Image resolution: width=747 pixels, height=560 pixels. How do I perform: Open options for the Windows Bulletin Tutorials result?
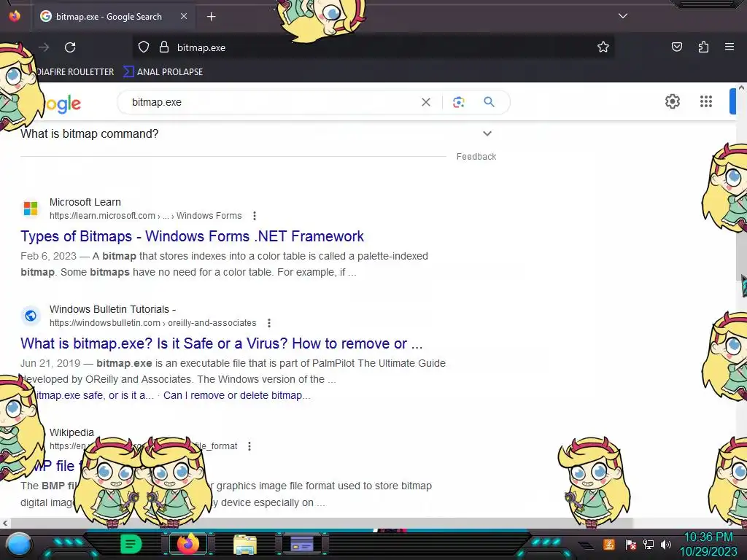pos(269,323)
